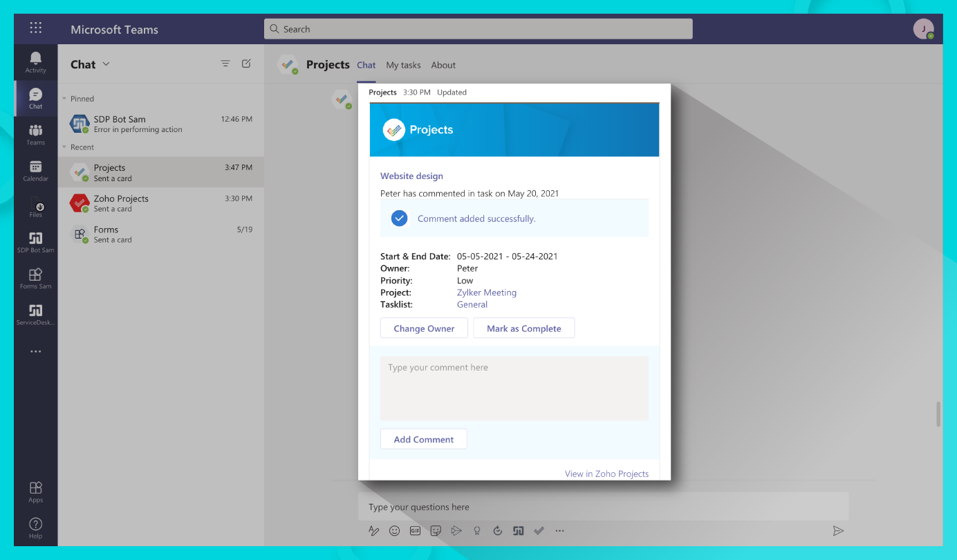The width and height of the screenshot is (957, 560).
Task: Click the Microsoft Teams title
Action: point(114,30)
